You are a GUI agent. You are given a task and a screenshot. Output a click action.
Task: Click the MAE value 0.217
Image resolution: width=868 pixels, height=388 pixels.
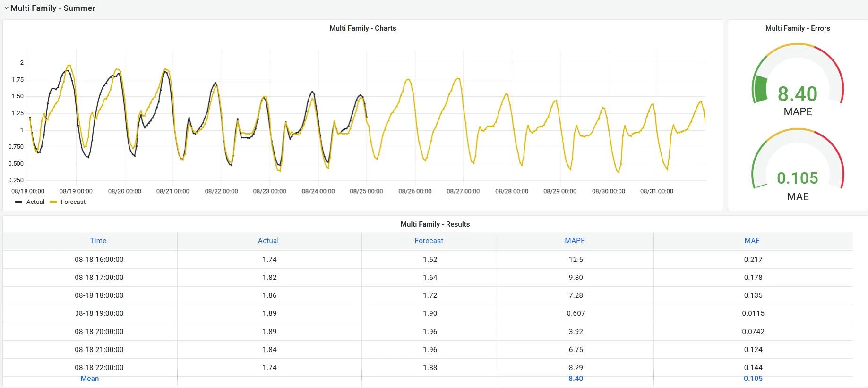pyautogui.click(x=753, y=260)
